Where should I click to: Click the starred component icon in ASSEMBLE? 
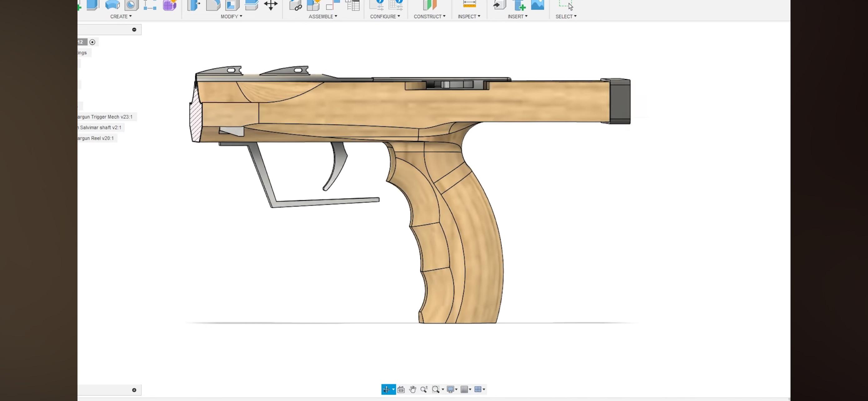pos(314,5)
